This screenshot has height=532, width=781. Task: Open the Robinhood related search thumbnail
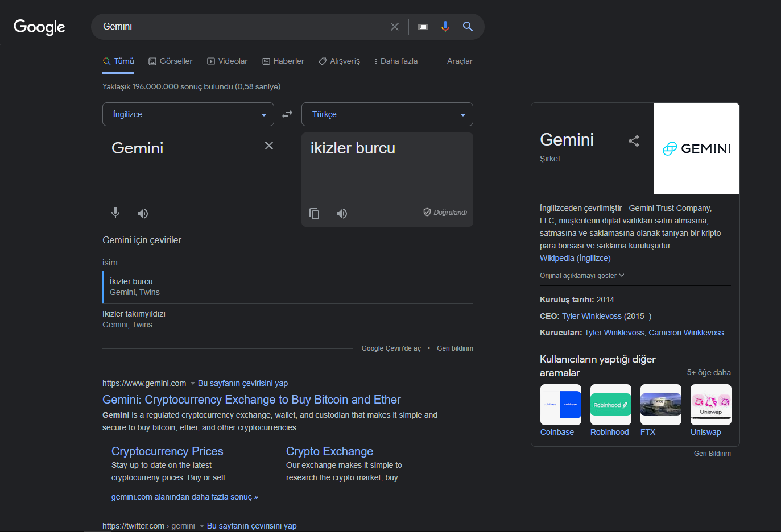611,405
